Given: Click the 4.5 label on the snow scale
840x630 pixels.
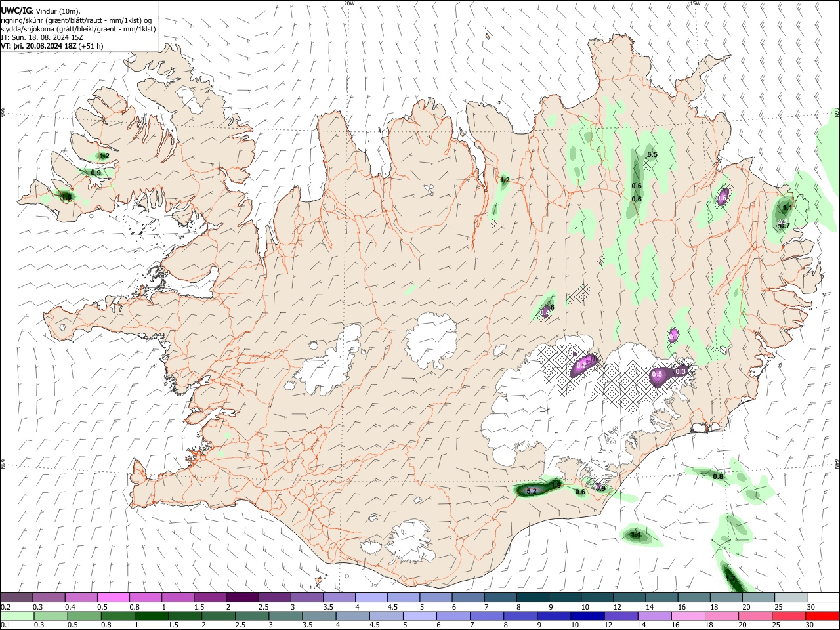Looking at the screenshot, I should tap(392, 607).
